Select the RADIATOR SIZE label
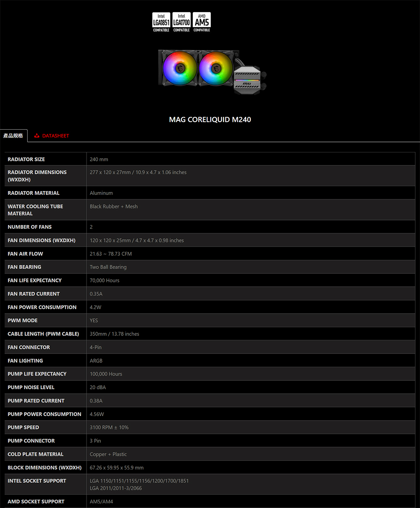The image size is (420, 508). pyautogui.click(x=26, y=159)
